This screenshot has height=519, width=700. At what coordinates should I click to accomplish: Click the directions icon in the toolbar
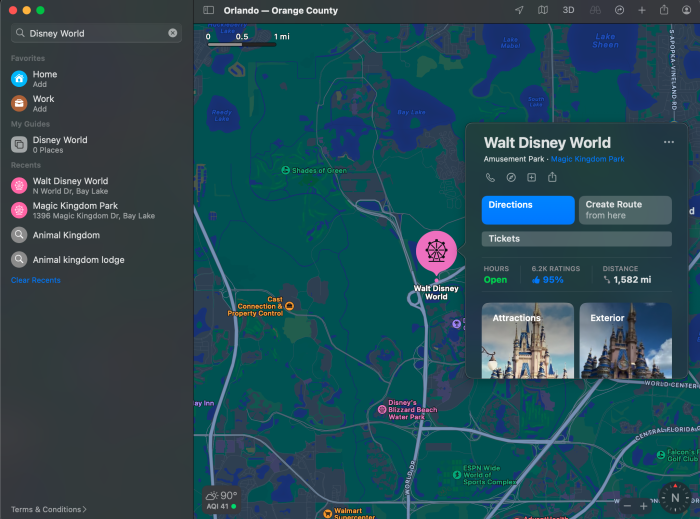point(619,10)
